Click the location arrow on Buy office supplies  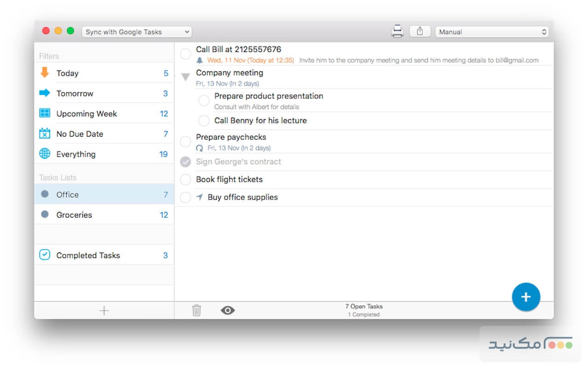(199, 197)
